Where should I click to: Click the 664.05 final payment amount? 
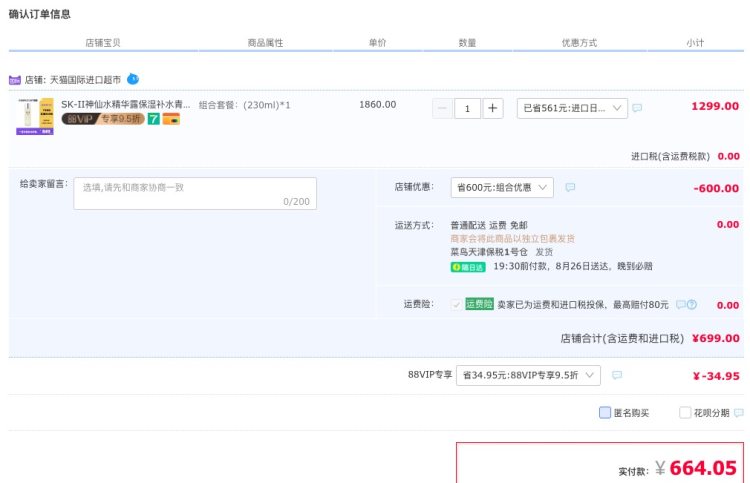tap(703, 468)
